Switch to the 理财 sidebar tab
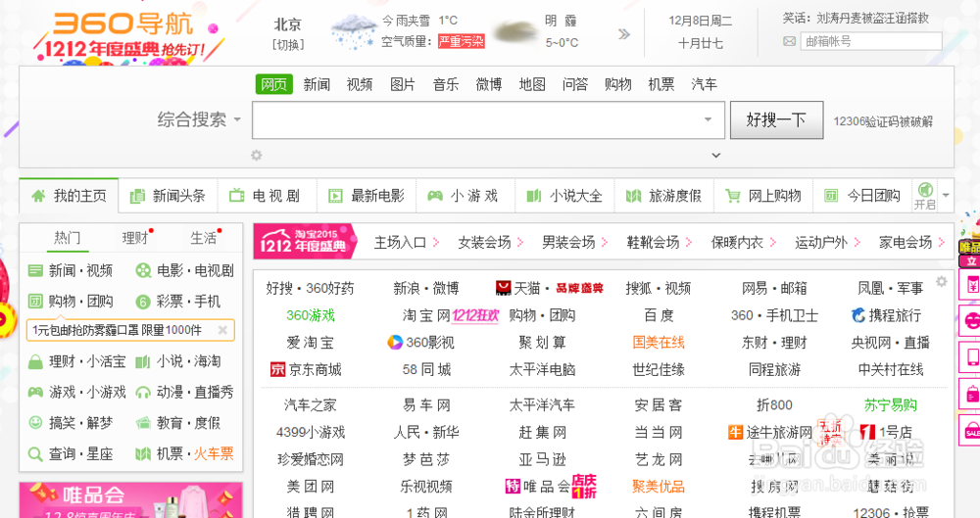The image size is (980, 518). pyautogui.click(x=135, y=238)
